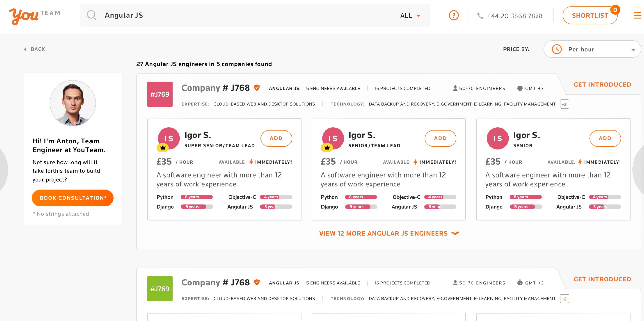
Task: Click IS avatar of the Senior engineer
Action: (498, 138)
